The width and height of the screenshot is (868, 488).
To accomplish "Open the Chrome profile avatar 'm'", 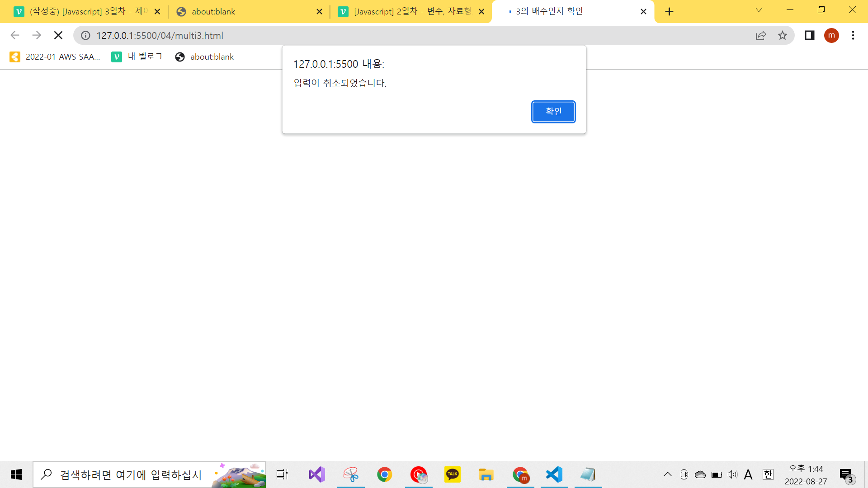I will [831, 35].
